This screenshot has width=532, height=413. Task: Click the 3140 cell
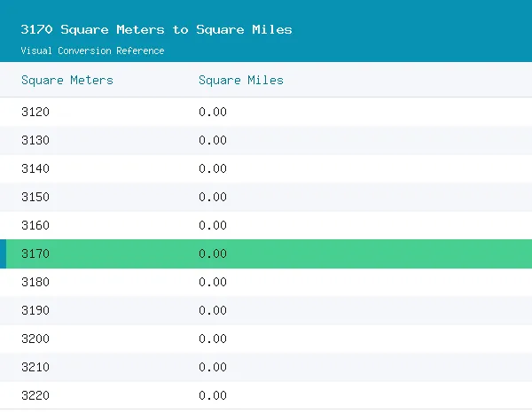35,168
